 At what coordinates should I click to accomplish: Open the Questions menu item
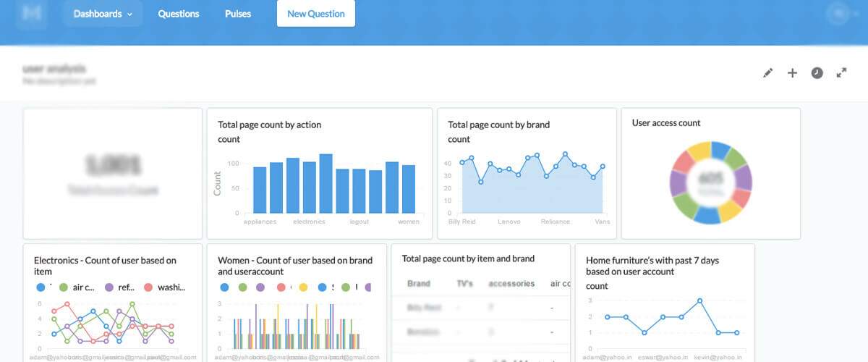[x=179, y=14]
